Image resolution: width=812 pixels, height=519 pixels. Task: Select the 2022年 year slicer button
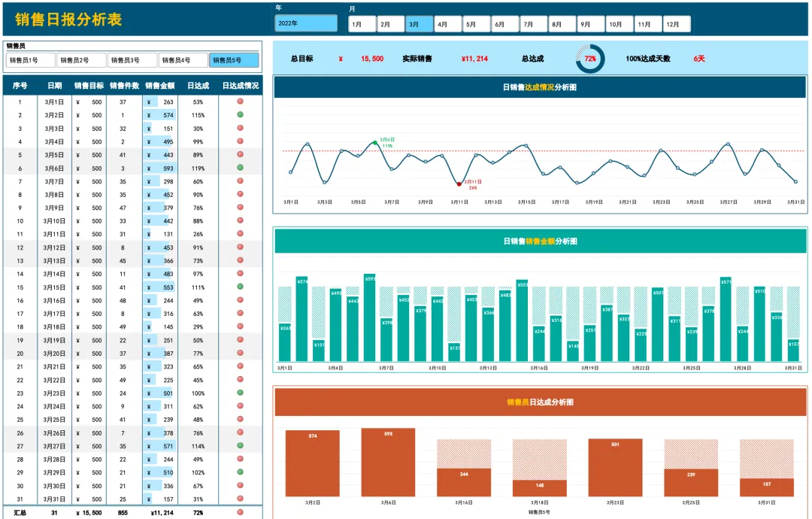point(306,23)
